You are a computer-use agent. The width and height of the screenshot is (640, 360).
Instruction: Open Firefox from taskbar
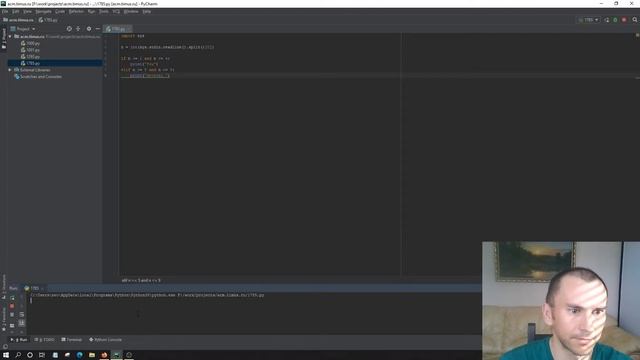click(x=104, y=355)
